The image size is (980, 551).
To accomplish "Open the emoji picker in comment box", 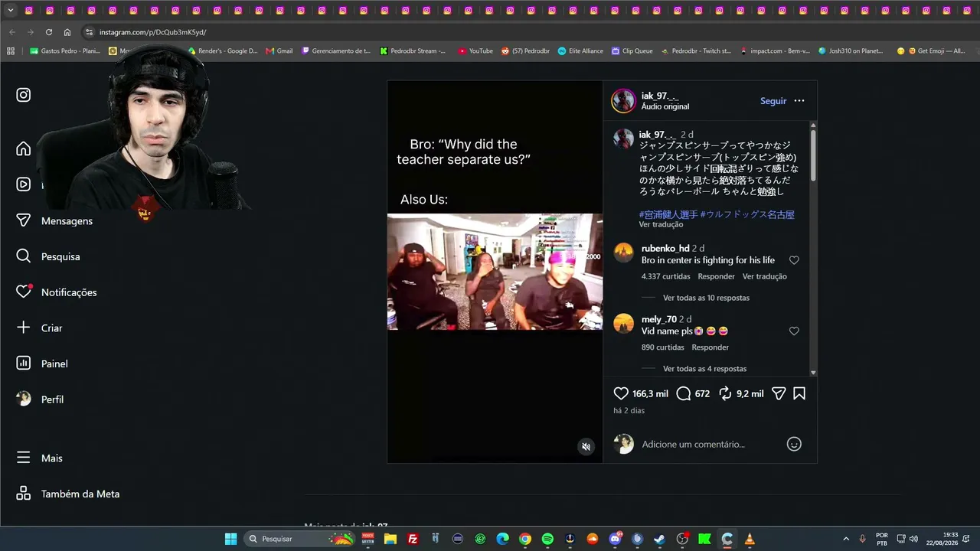I will tap(794, 444).
